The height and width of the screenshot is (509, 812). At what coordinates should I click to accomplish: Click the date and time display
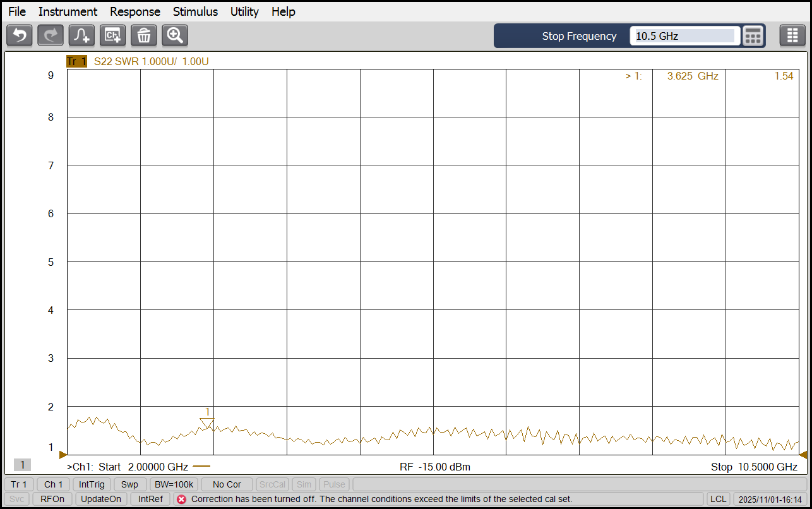[770, 499]
